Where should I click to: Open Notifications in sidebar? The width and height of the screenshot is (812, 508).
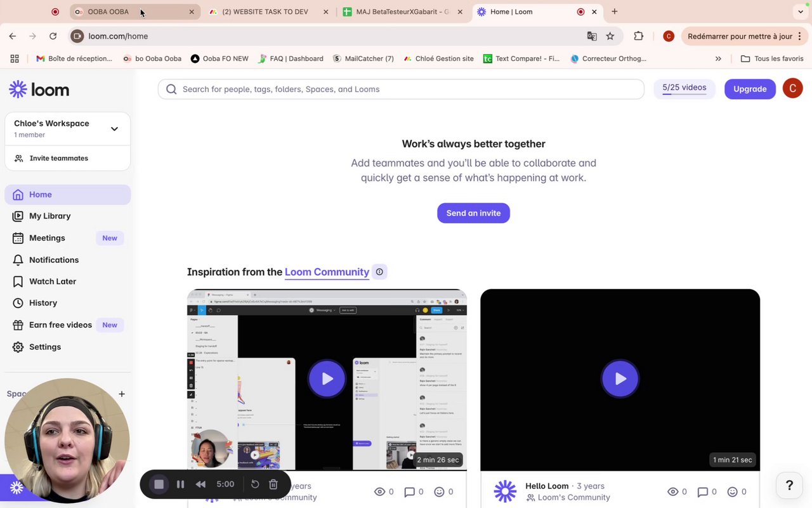[x=68, y=260]
